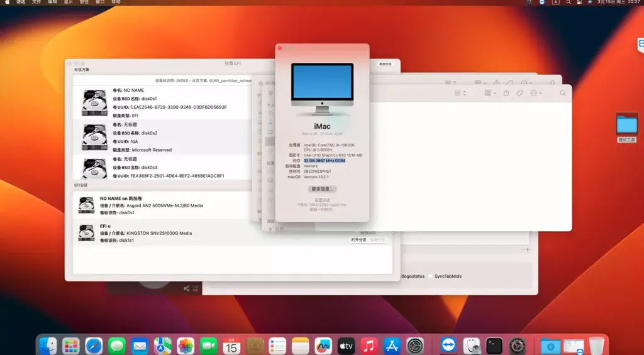Open the 文件 menu
This screenshot has height=355, width=644.
tap(36, 2)
